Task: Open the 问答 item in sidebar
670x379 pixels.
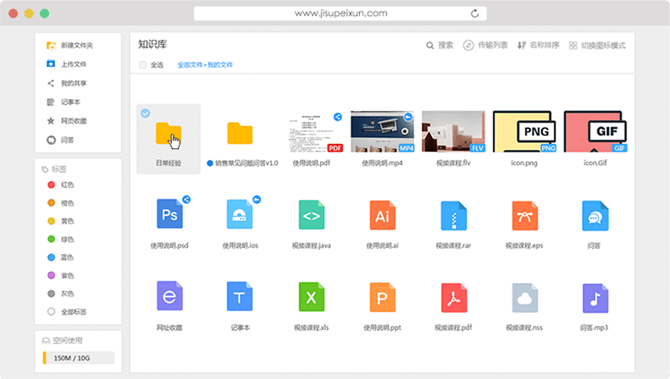Action: point(60,140)
